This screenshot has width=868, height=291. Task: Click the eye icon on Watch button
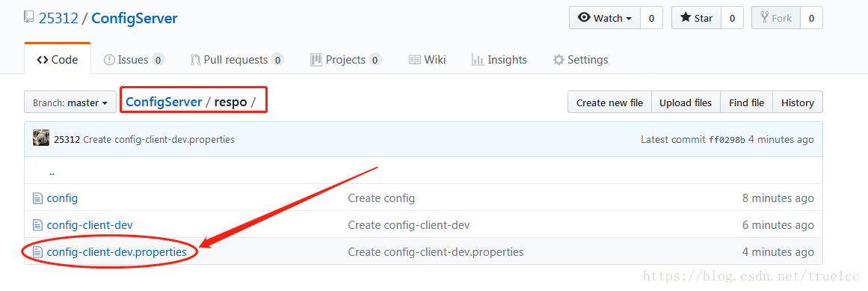584,18
